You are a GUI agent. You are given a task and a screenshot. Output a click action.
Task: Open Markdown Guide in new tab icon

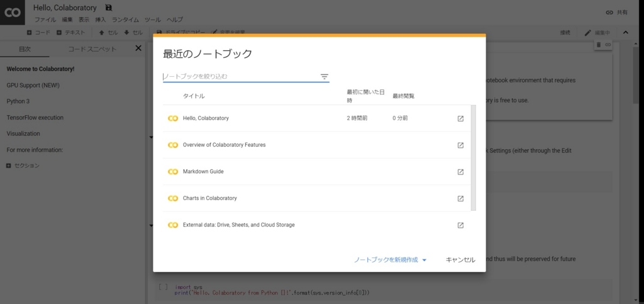click(x=460, y=172)
